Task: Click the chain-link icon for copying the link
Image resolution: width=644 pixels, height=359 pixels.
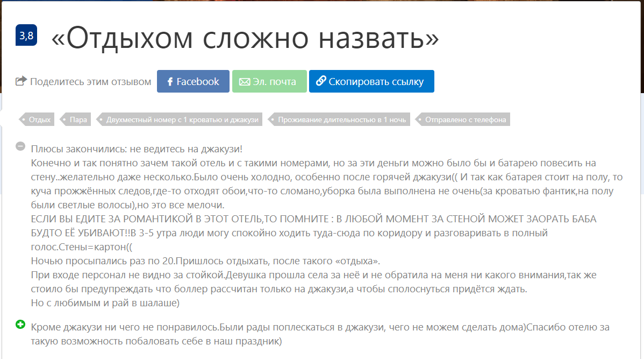Action: (x=321, y=81)
